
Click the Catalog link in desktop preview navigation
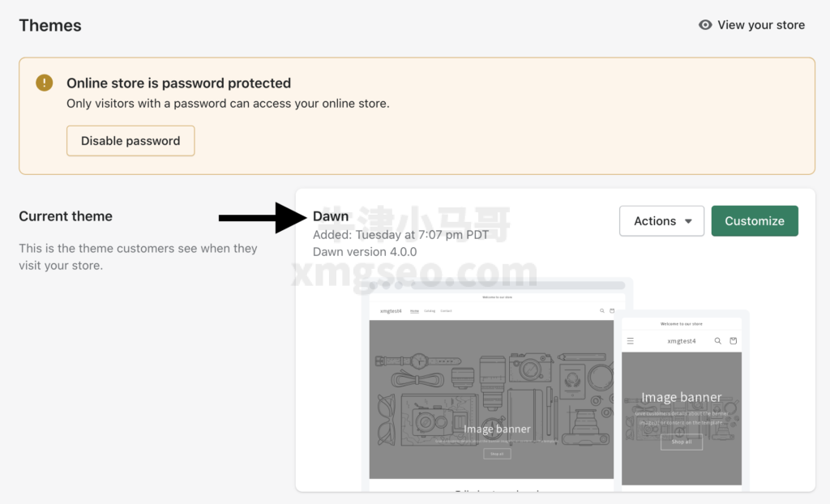(x=430, y=311)
